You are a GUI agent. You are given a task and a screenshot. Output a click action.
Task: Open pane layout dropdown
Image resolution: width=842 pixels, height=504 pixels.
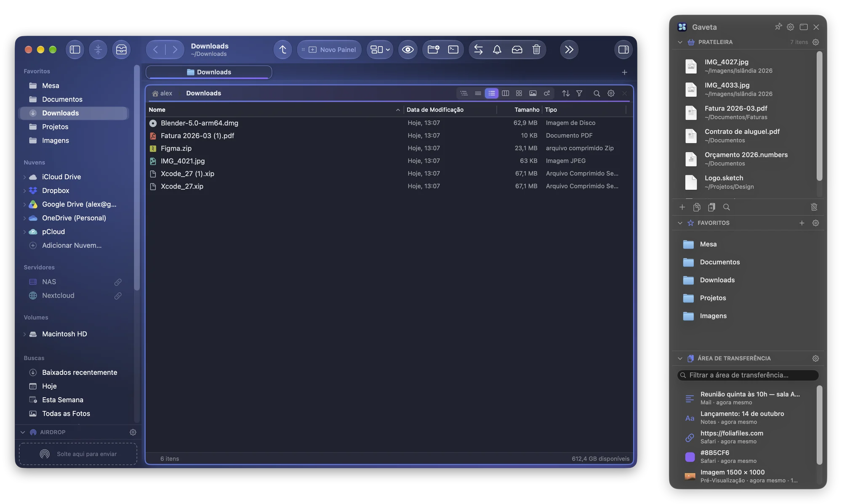380,50
